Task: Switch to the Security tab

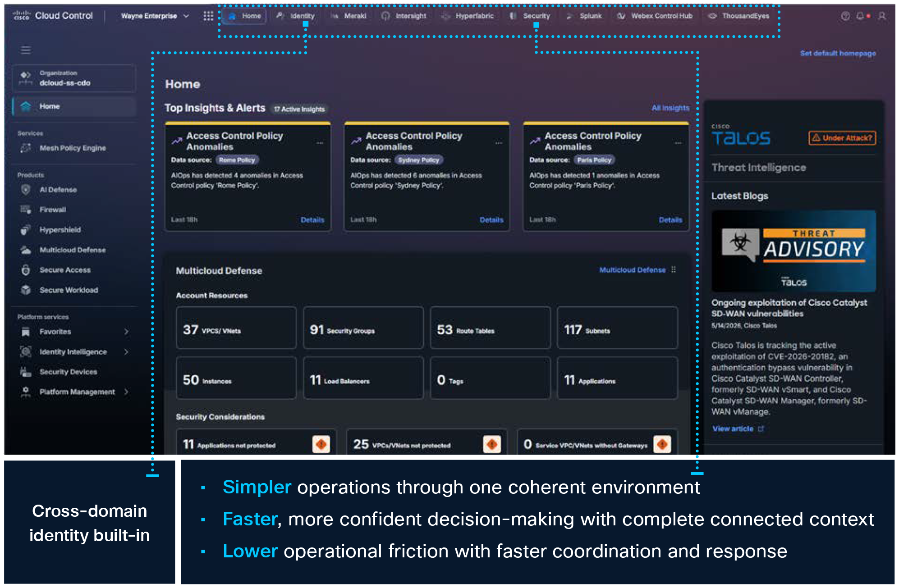Action: point(530,16)
